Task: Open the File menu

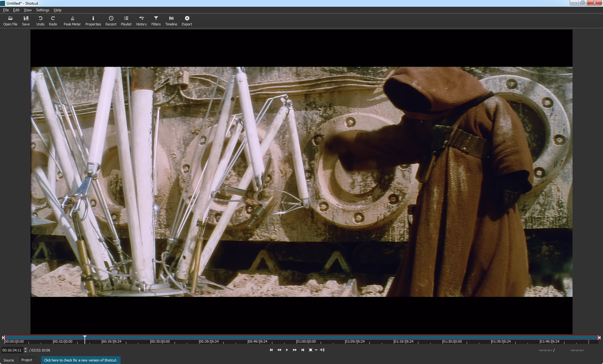Action: pos(6,10)
